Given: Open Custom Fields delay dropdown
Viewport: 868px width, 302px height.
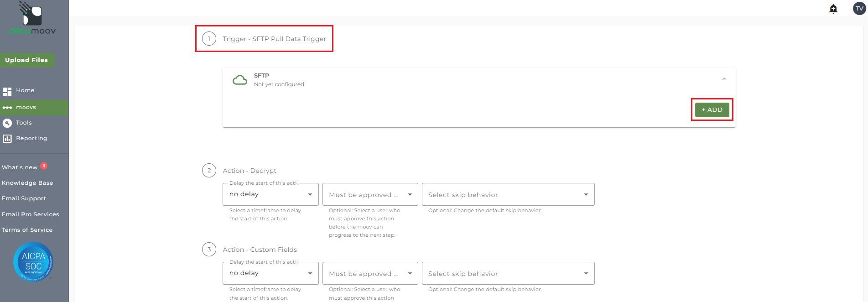Looking at the screenshot, I should 270,274.
